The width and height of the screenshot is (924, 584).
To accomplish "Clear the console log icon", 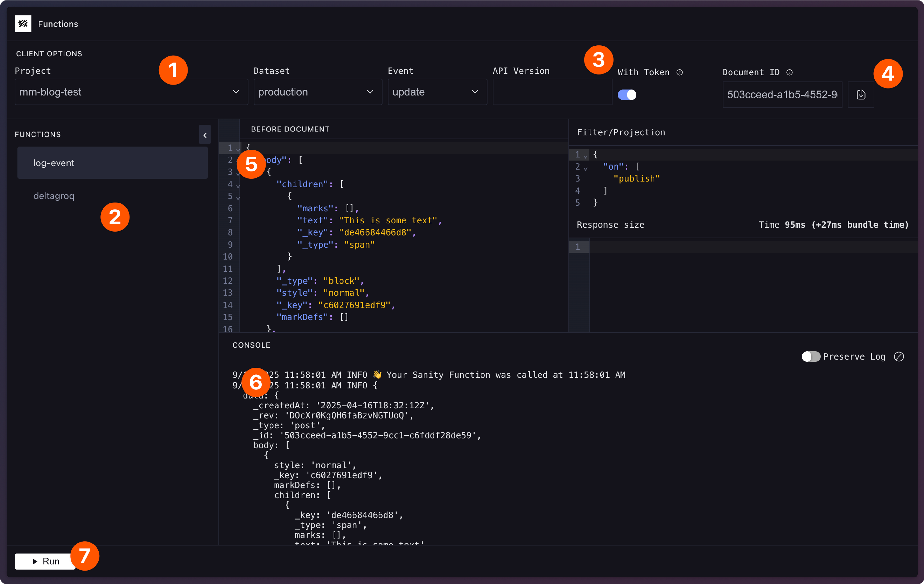I will point(899,357).
